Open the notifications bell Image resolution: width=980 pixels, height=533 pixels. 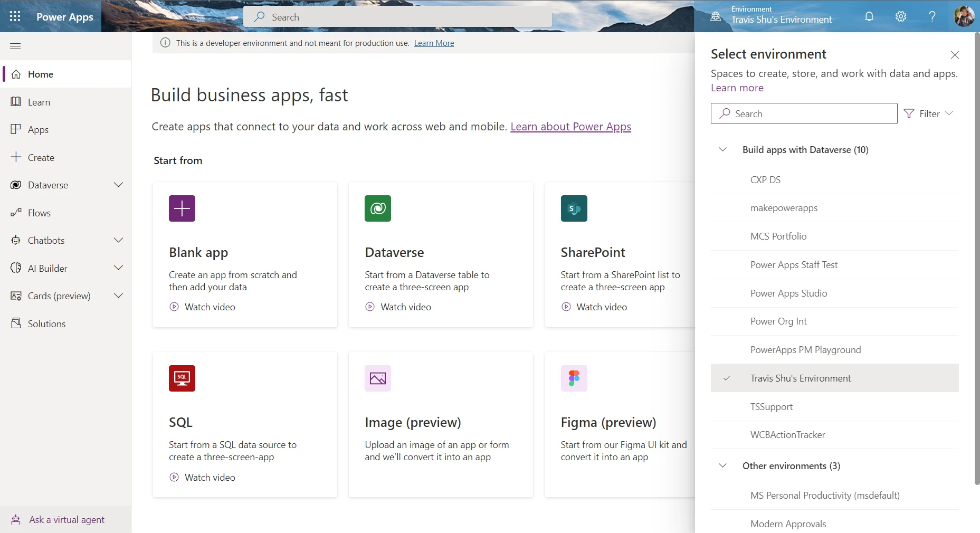pos(869,16)
